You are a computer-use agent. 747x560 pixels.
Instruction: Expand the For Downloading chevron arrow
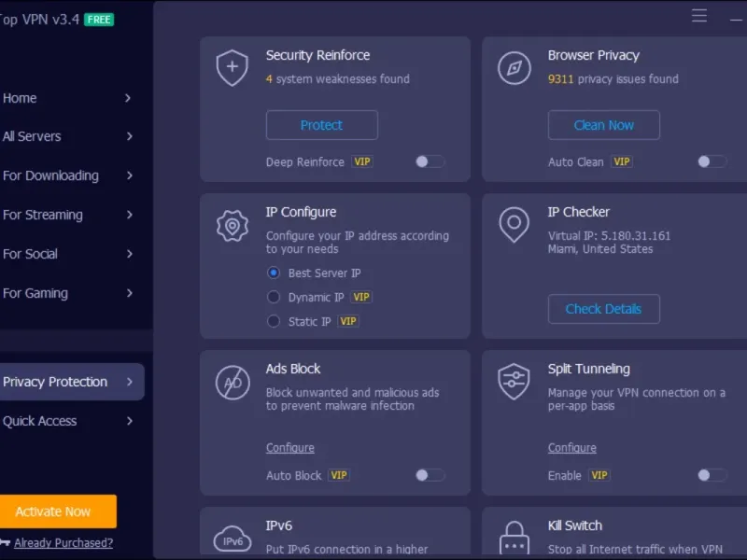pyautogui.click(x=129, y=175)
